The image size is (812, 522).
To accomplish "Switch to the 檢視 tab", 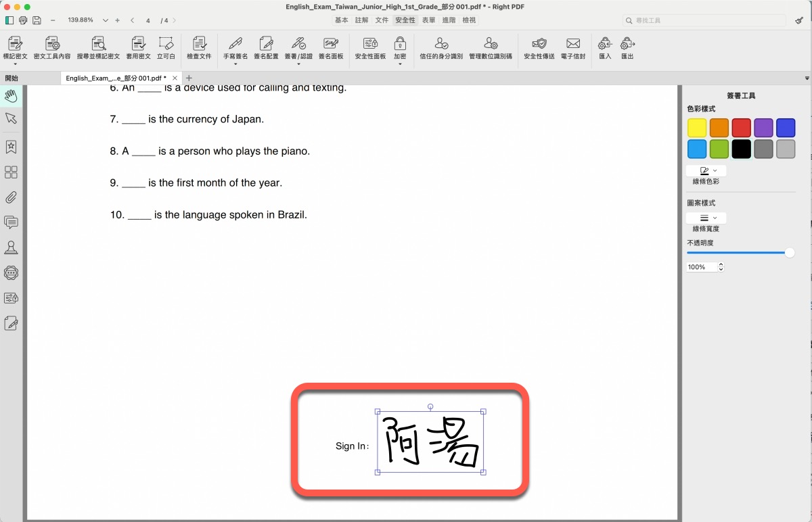I will tap(469, 20).
